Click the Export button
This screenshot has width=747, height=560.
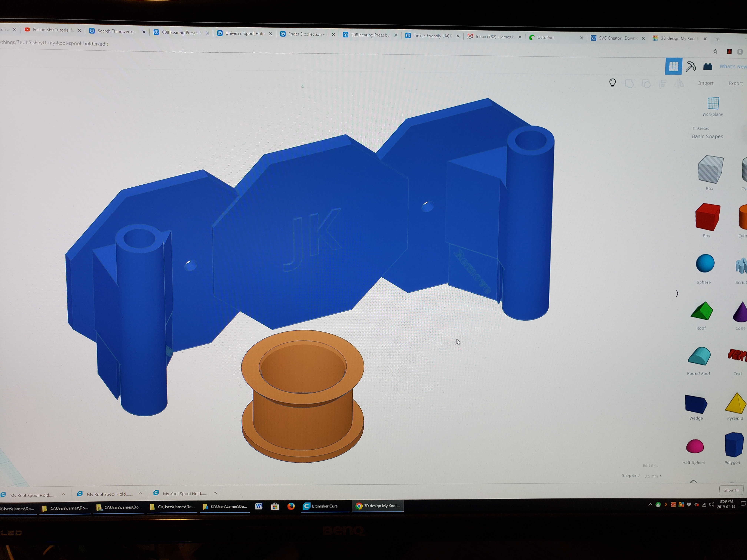click(736, 83)
